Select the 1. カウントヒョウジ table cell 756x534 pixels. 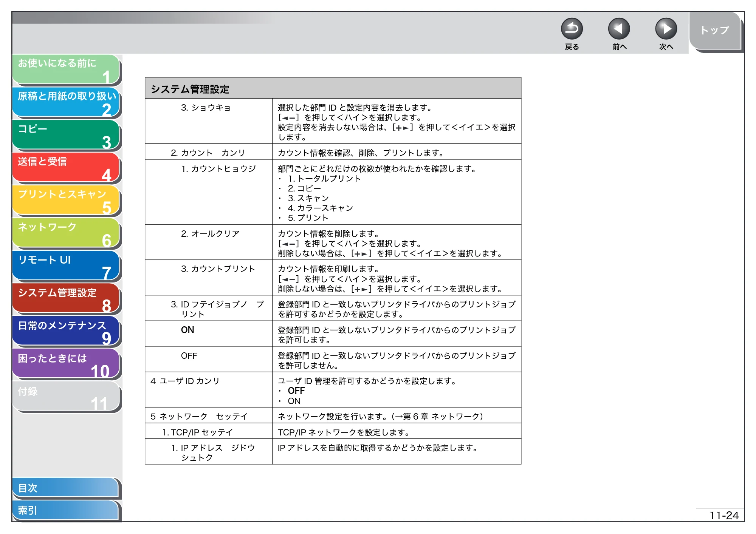click(x=209, y=192)
